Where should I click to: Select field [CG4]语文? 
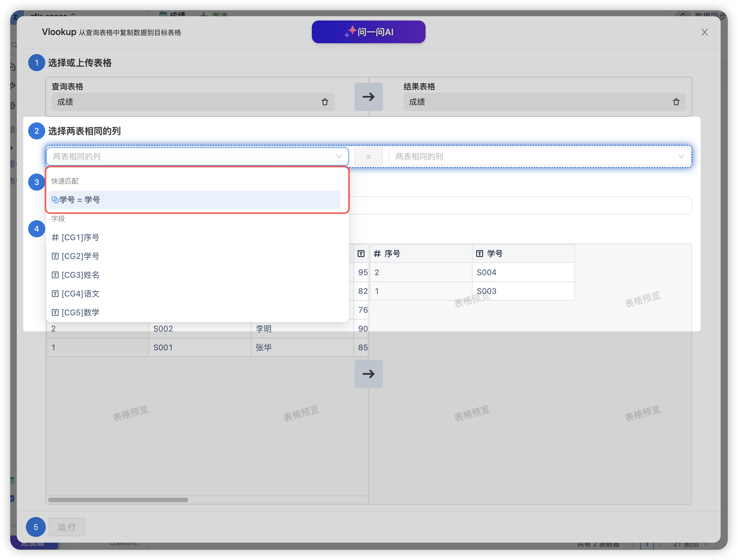click(197, 294)
